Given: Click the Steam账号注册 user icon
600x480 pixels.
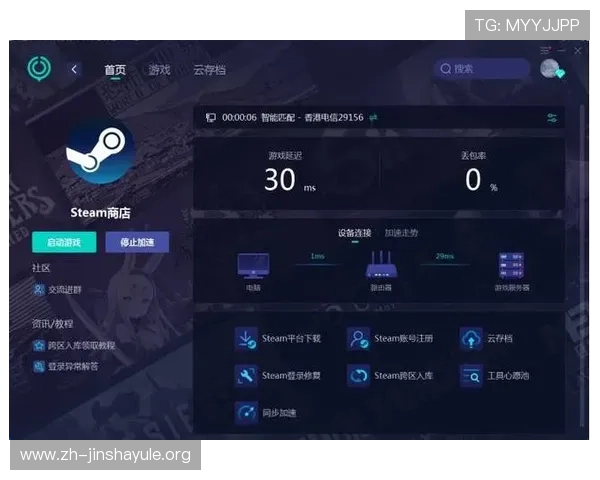Looking at the screenshot, I should click(359, 339).
